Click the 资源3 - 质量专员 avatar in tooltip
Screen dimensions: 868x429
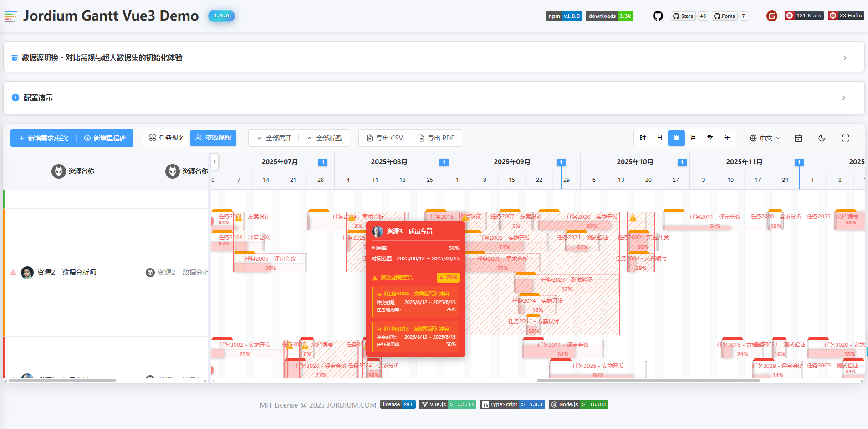[378, 232]
